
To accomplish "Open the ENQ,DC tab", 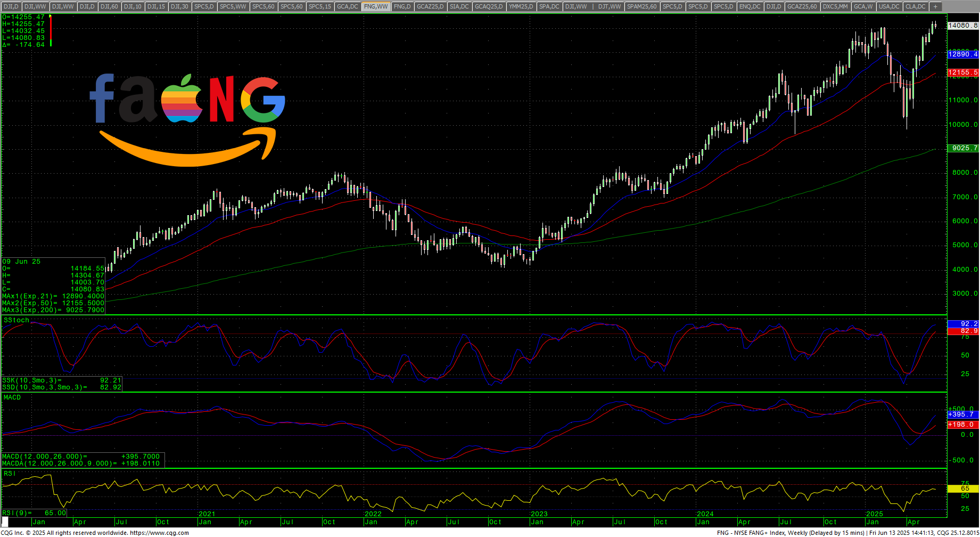I will pos(750,6).
